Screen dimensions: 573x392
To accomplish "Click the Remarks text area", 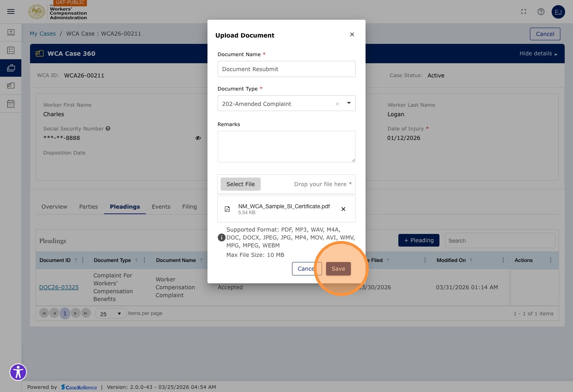I will [x=286, y=147].
